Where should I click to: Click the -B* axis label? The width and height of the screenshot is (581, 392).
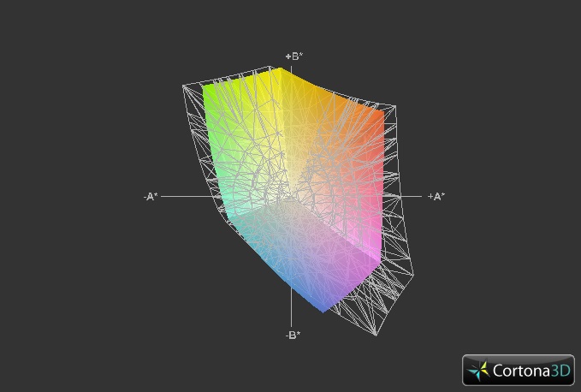(x=293, y=335)
